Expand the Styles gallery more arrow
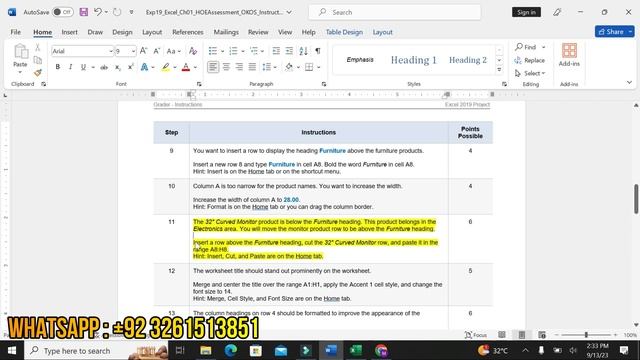Image resolution: width=640 pixels, height=360 pixels. tap(499, 70)
